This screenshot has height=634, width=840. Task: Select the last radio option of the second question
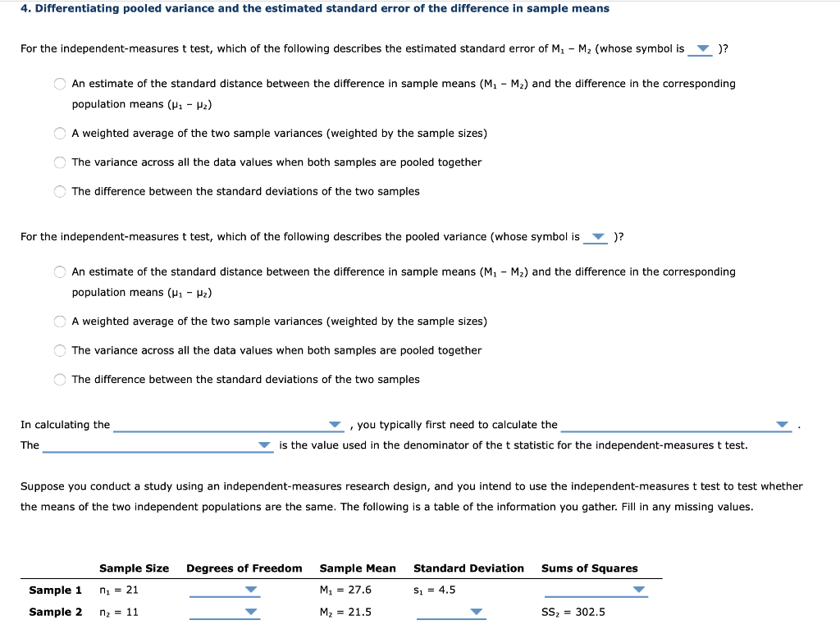tap(59, 379)
